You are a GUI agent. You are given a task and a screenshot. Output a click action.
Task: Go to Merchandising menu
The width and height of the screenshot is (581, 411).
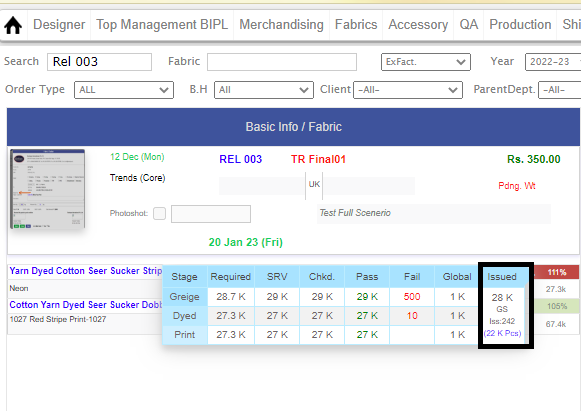(x=281, y=24)
